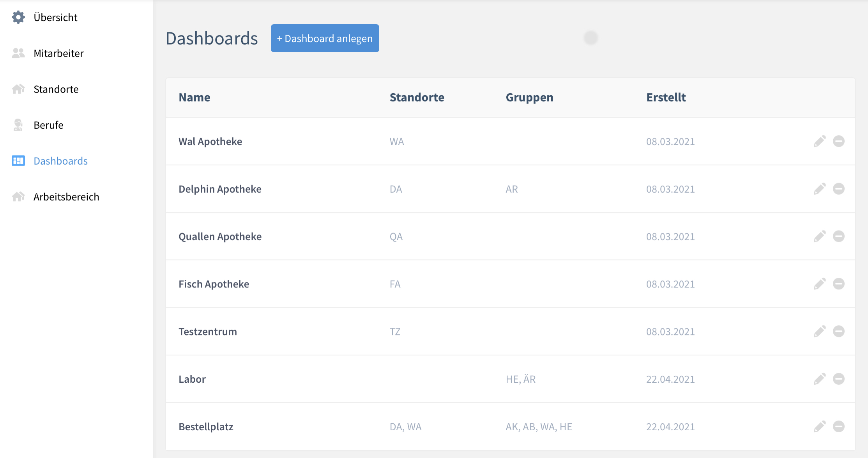Select the Bestellplatz row name

pyautogui.click(x=206, y=427)
